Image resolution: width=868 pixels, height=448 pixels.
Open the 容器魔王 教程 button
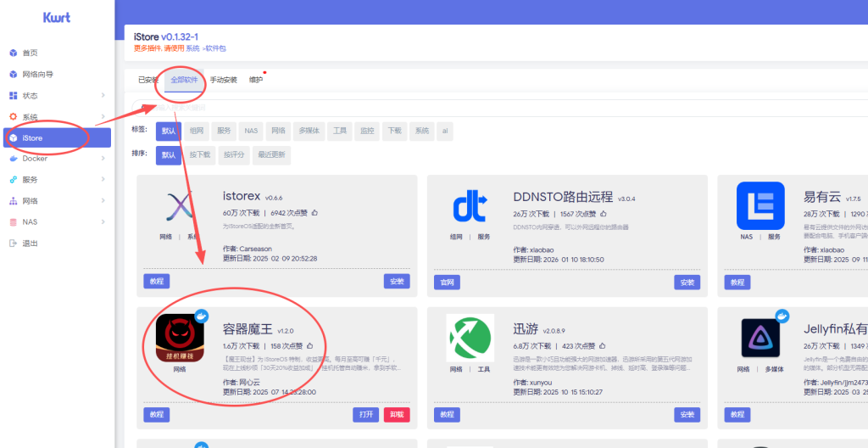click(157, 415)
